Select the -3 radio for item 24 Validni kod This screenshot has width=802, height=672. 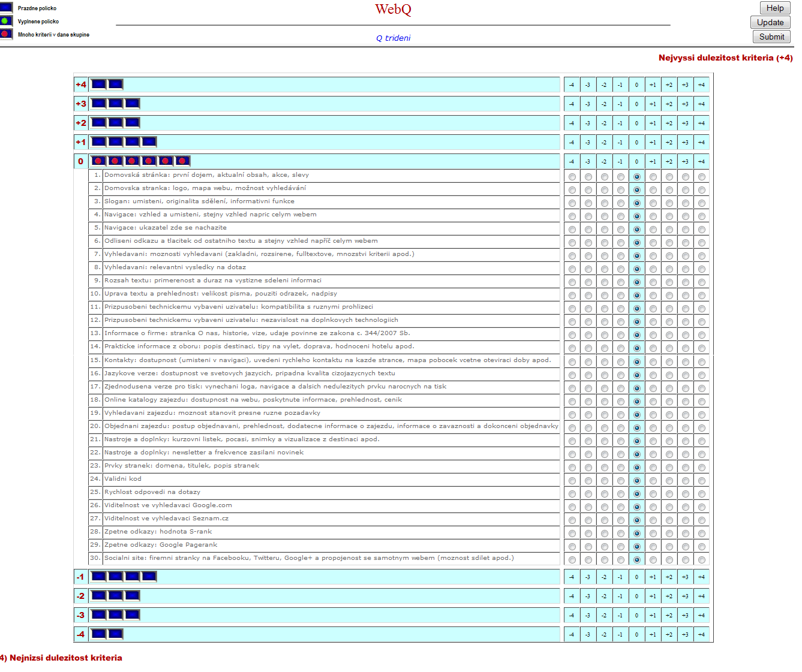tap(588, 481)
